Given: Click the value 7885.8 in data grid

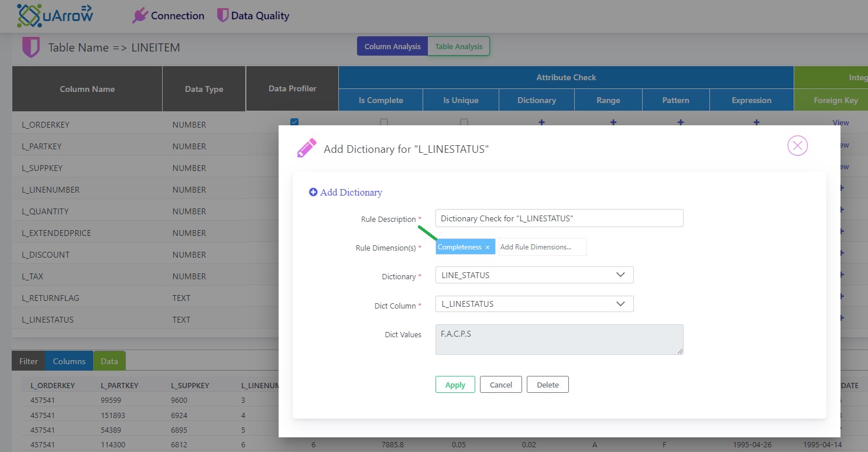Looking at the screenshot, I should pyautogui.click(x=392, y=445).
